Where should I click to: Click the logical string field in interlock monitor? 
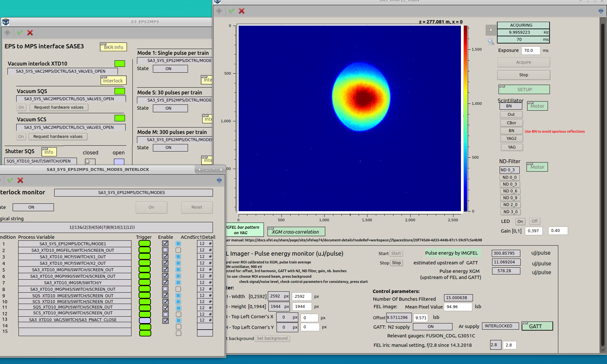106,227
